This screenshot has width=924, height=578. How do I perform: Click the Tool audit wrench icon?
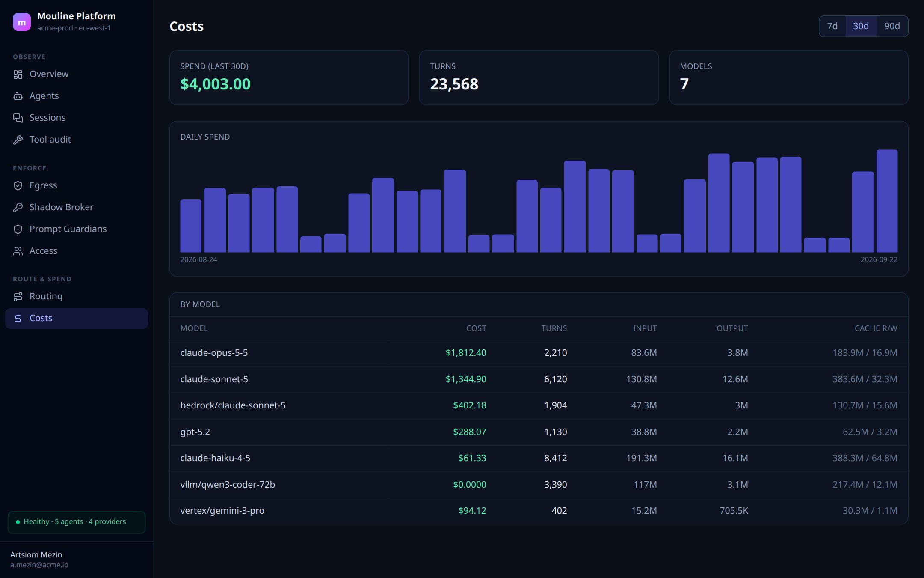pos(18,140)
